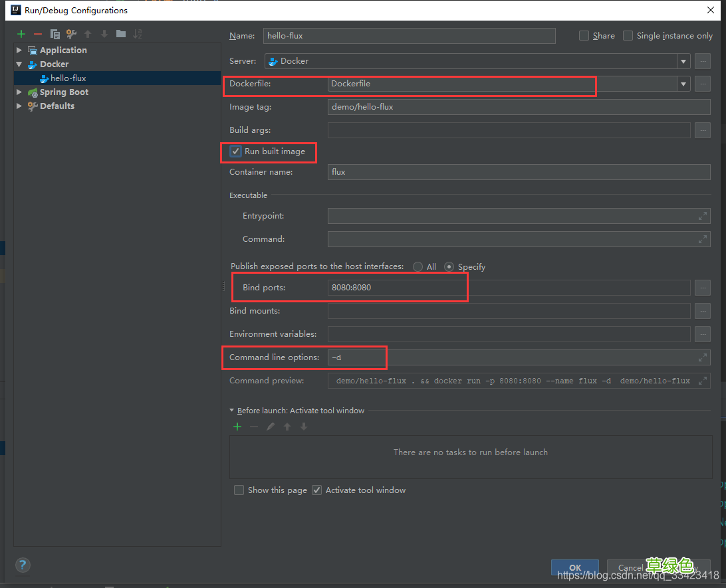Remove the before launch task

click(254, 427)
